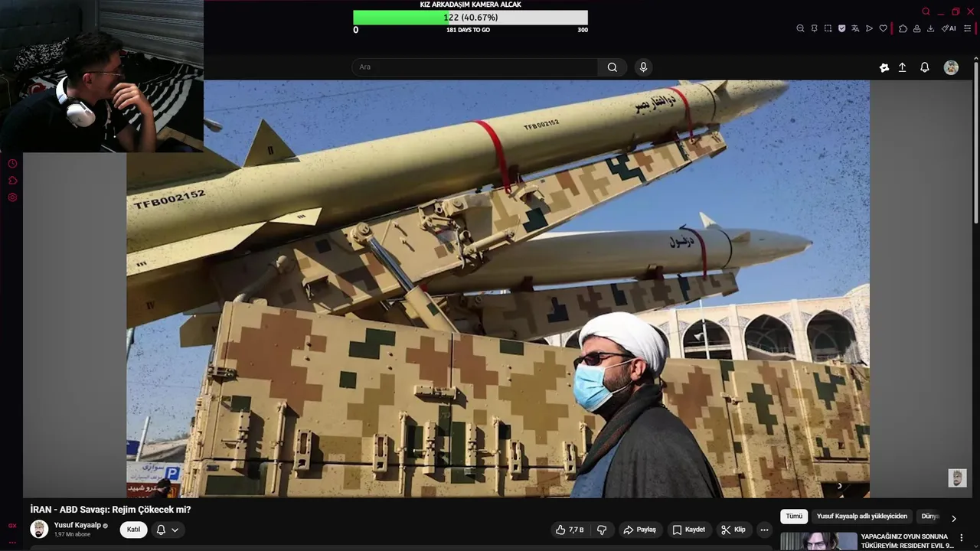The image size is (980, 551).
Task: Open the browser extensions cube icon
Action: pyautogui.click(x=903, y=28)
